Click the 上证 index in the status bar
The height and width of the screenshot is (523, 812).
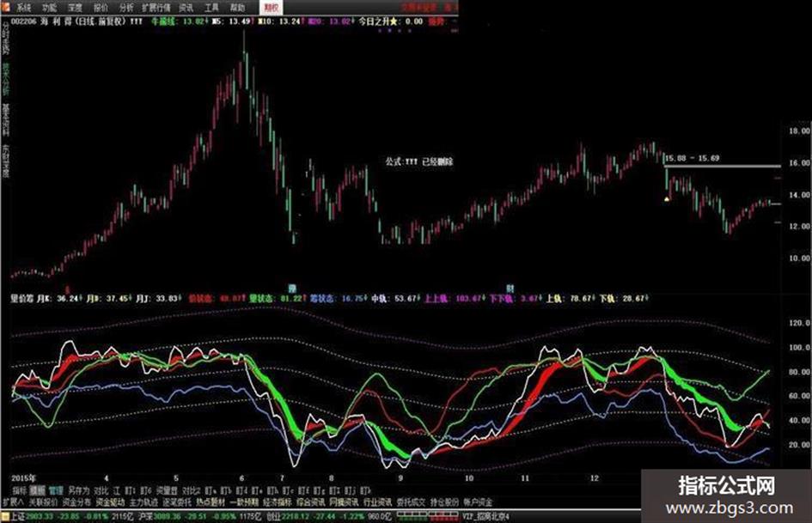click(x=17, y=516)
